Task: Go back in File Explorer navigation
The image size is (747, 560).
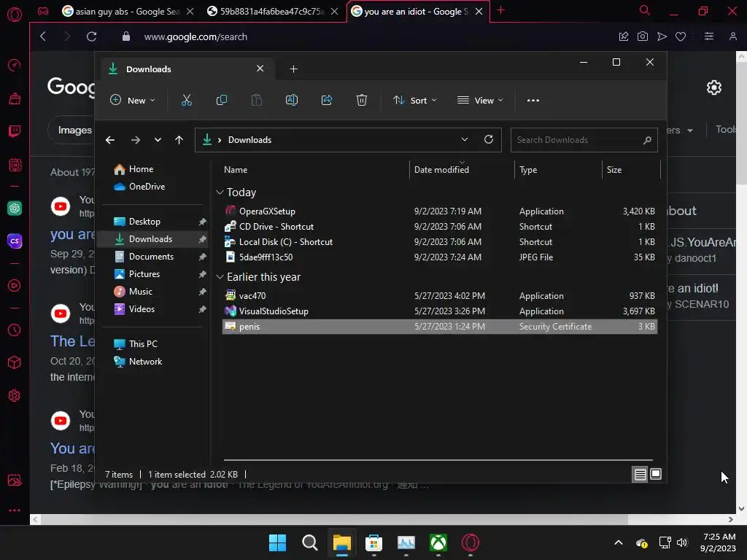Action: point(110,139)
